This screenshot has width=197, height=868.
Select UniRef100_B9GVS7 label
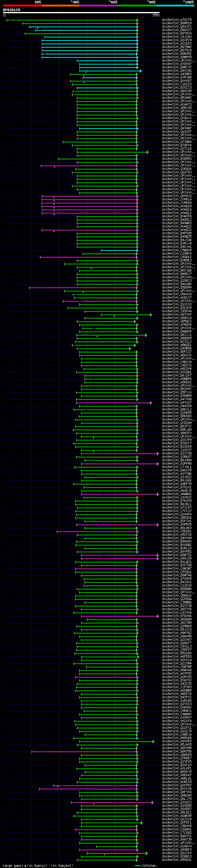pyautogui.click(x=177, y=30)
